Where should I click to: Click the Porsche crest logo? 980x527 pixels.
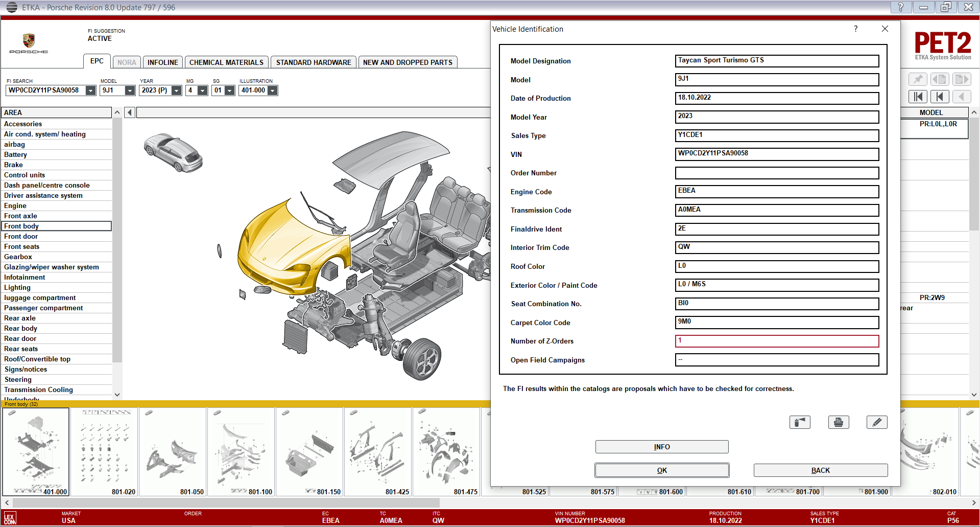point(29,41)
